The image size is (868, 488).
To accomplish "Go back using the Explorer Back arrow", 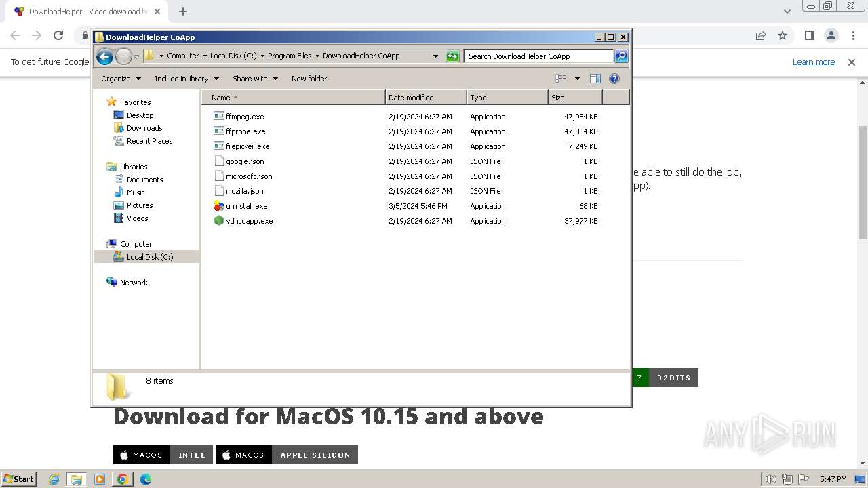I will tap(104, 56).
